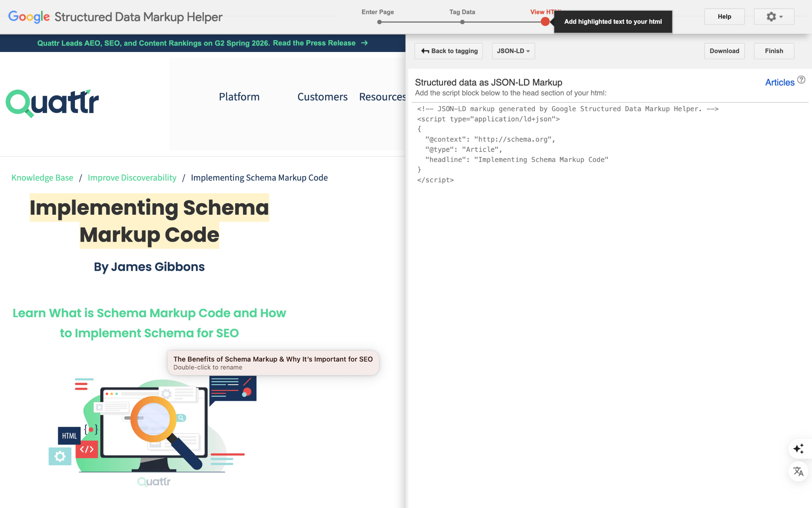Click the sparkle AI assistant icon
Viewport: 812px width, 508px height.
click(x=798, y=449)
